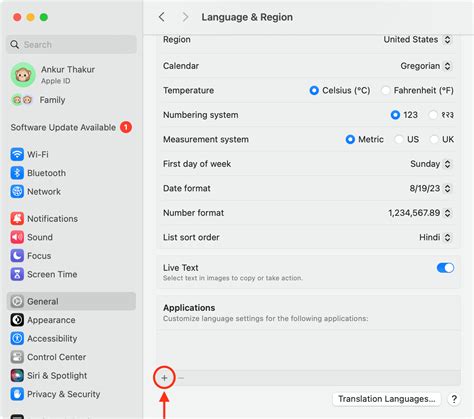
Task: Go forward with the right chevron
Action: pyautogui.click(x=185, y=17)
